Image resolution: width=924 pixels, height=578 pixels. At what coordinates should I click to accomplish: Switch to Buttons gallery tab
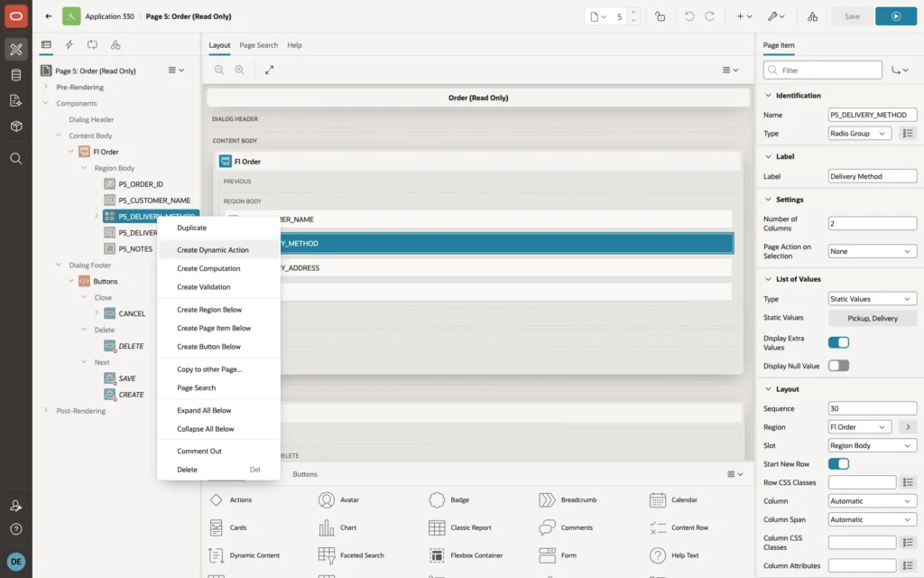point(305,474)
